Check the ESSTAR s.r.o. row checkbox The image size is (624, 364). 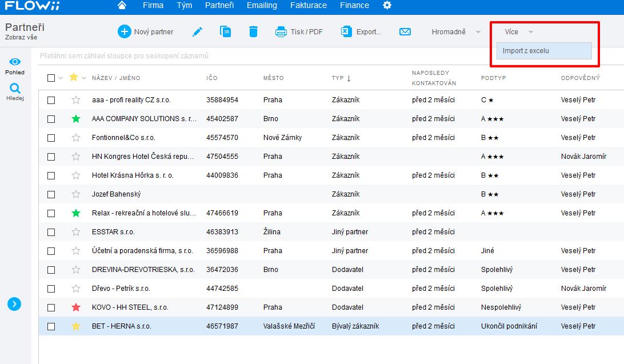point(51,233)
